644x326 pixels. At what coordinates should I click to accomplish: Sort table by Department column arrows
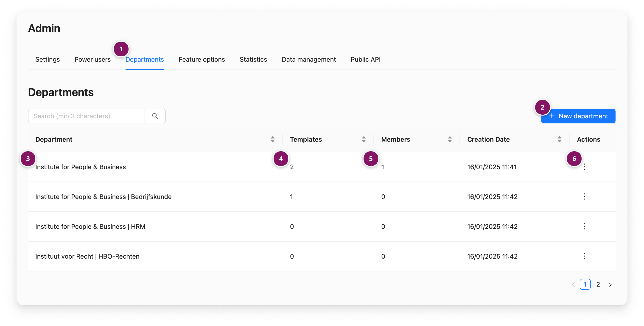pos(272,139)
